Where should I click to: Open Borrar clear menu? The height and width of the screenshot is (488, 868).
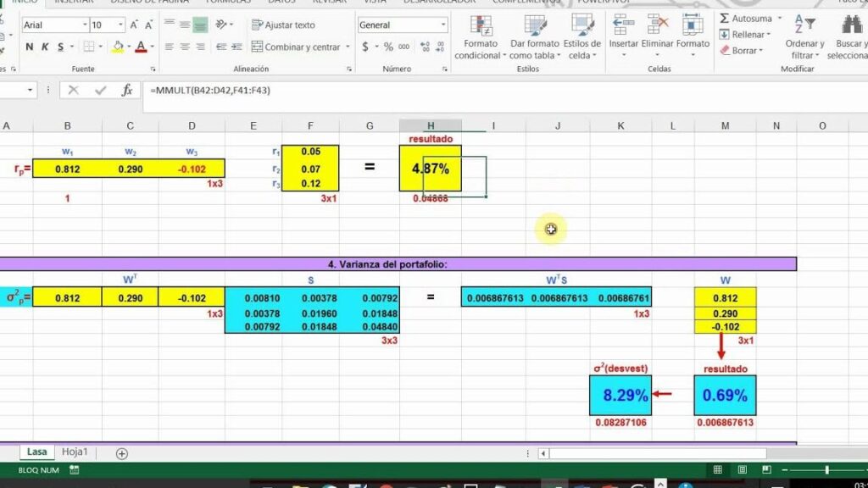[x=741, y=50]
